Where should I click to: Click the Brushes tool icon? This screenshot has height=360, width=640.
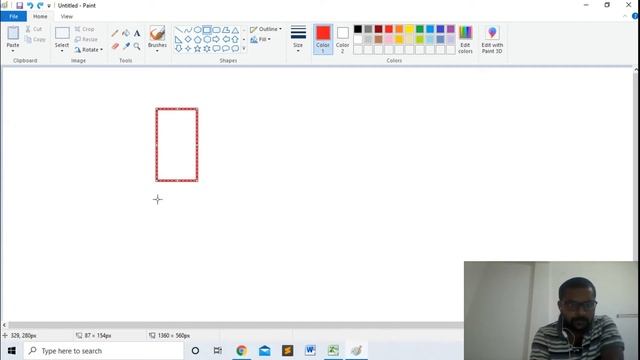tap(157, 33)
